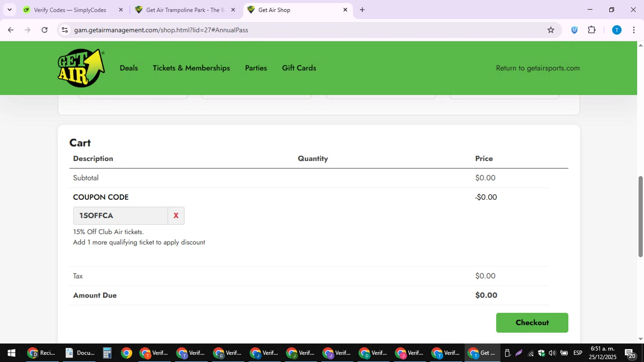The width and height of the screenshot is (644, 362).
Task: Click the Quantity column header
Action: [313, 158]
